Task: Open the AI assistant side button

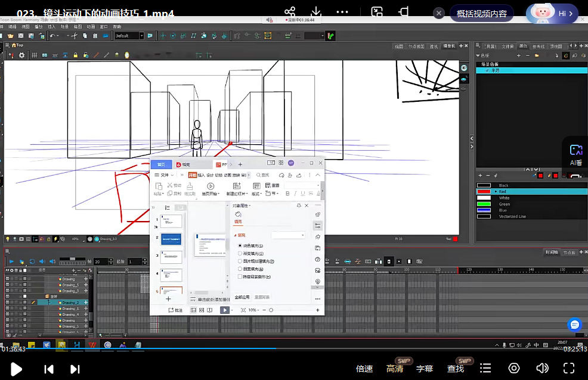Action: click(575, 154)
